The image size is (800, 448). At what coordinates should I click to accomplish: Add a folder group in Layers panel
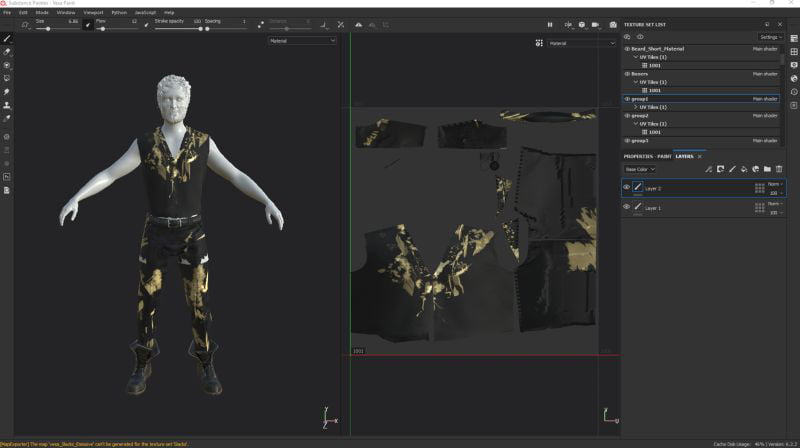point(767,169)
